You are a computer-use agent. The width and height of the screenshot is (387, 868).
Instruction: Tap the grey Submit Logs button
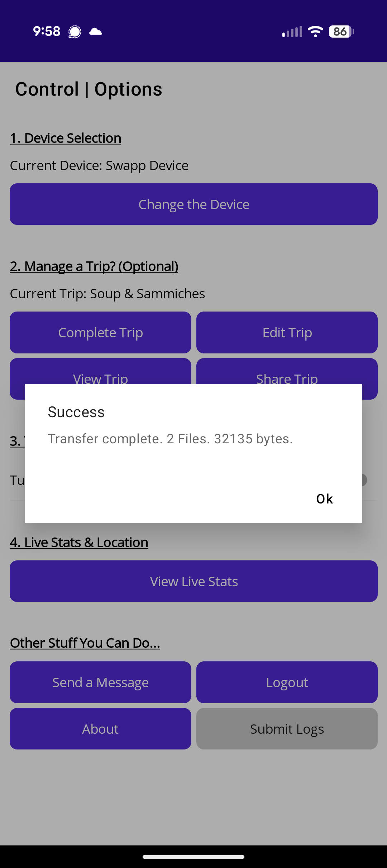tap(287, 729)
